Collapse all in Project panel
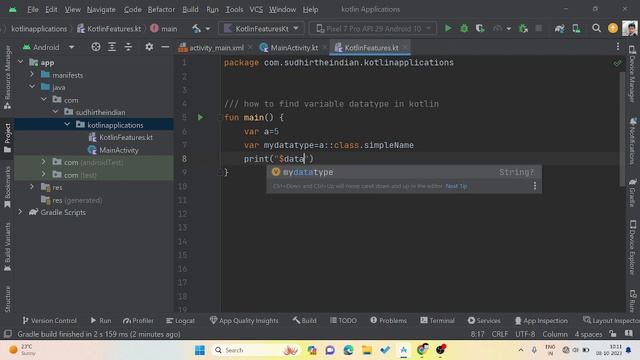This screenshot has width=640, height=360. pos(128,47)
